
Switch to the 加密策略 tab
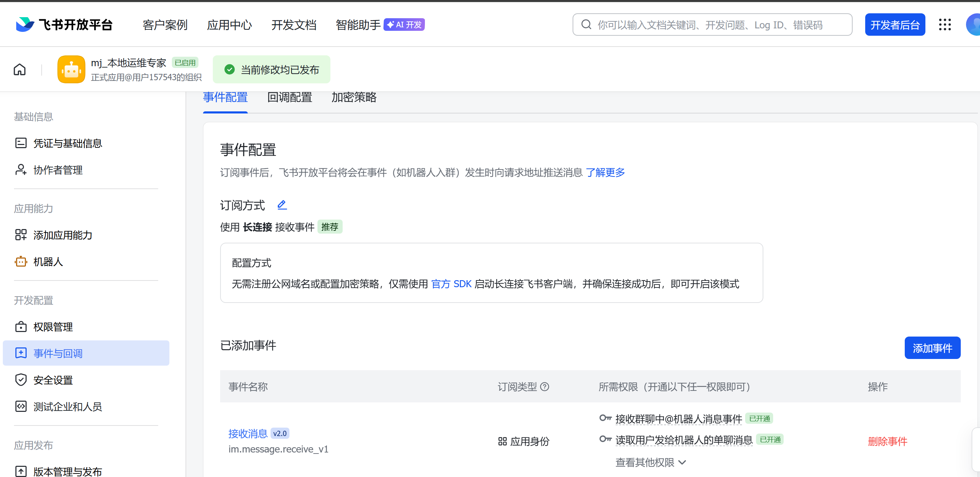click(354, 97)
